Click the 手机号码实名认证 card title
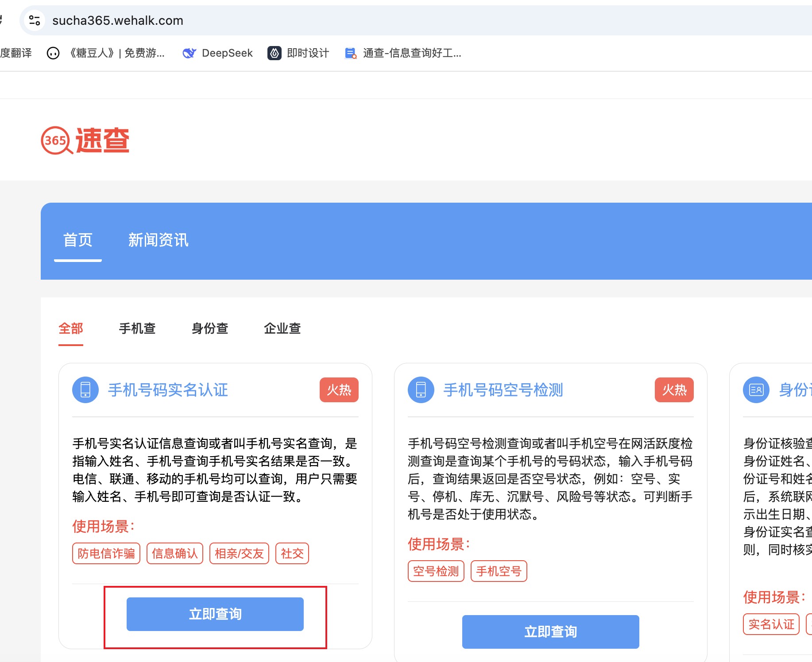This screenshot has width=812, height=662. (168, 390)
